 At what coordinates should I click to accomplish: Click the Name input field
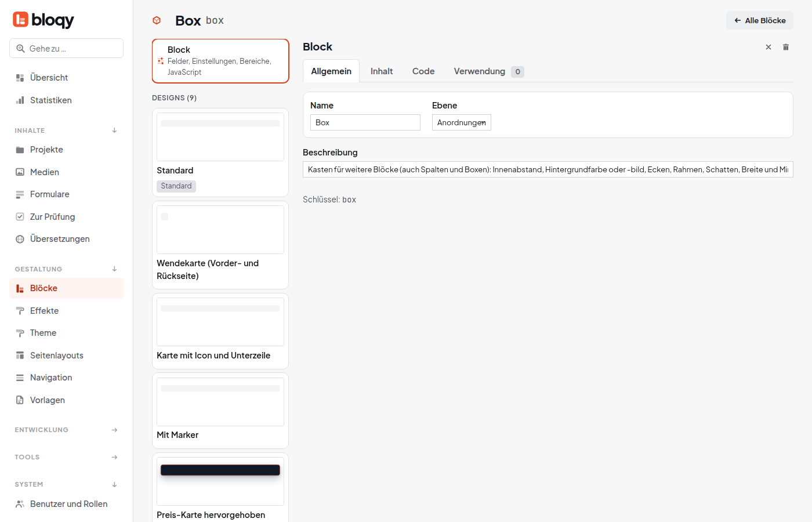pyautogui.click(x=365, y=122)
